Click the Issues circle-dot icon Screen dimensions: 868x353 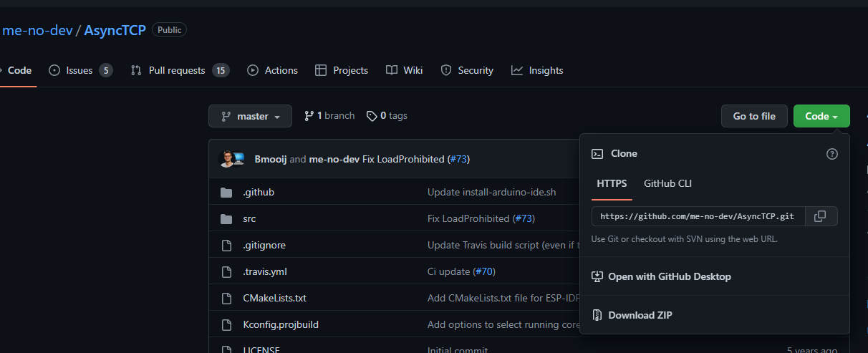coord(54,70)
